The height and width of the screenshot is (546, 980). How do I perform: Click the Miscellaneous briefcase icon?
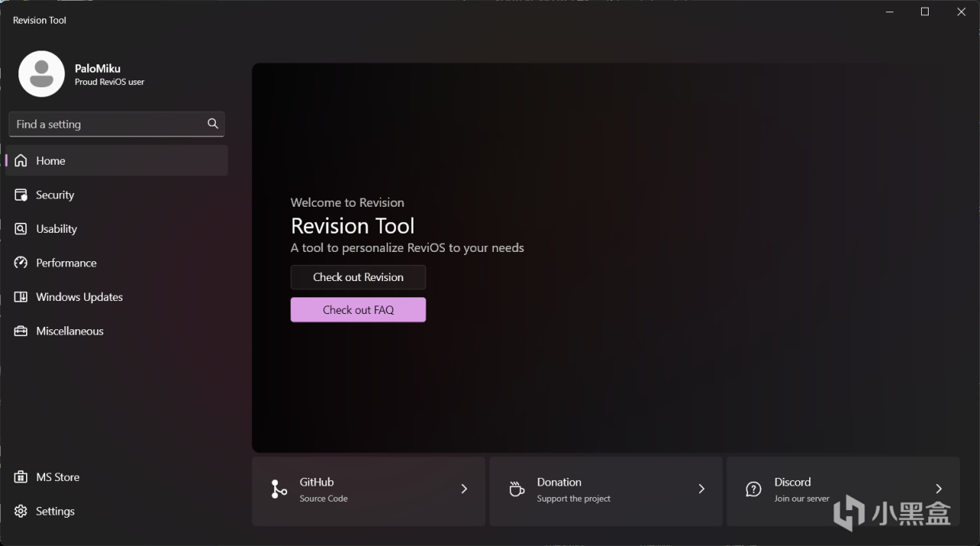point(21,331)
